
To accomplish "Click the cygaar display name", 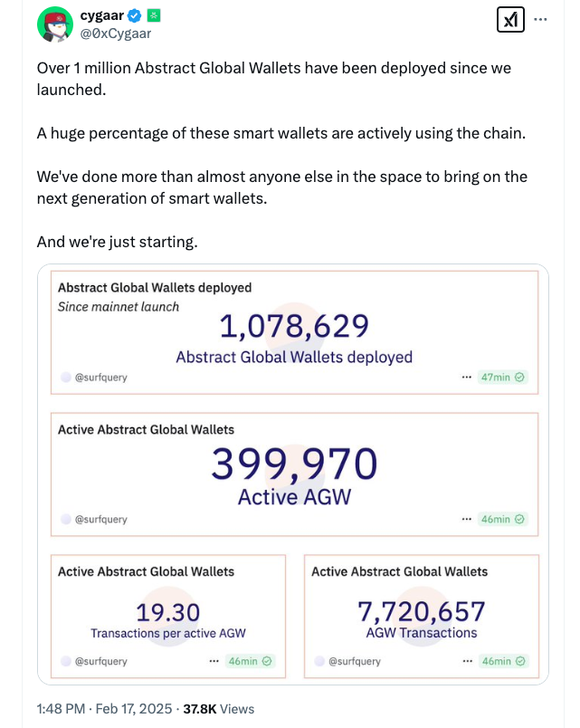I will (102, 15).
